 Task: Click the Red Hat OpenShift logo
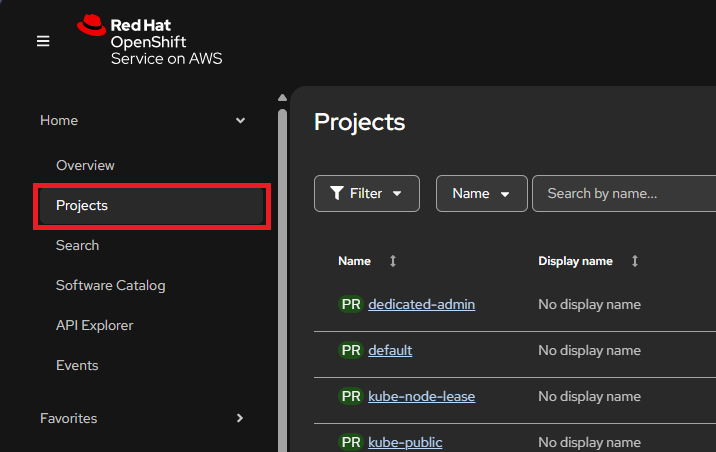pos(150,40)
